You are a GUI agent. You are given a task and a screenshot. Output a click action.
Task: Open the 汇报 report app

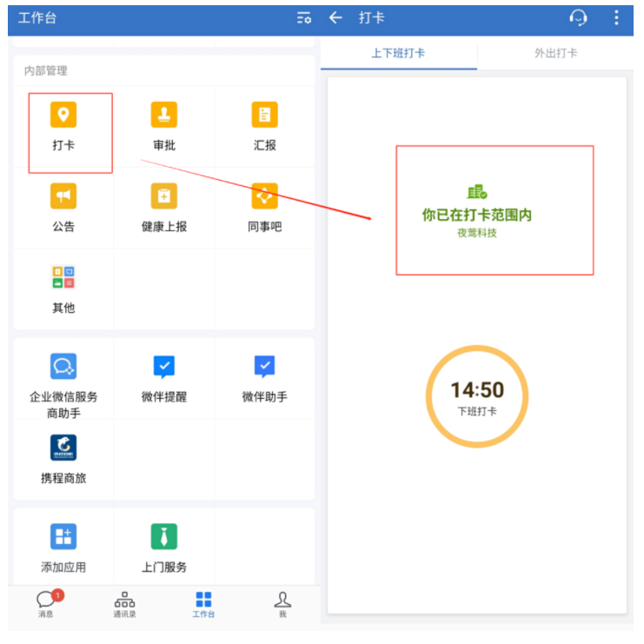point(264,115)
